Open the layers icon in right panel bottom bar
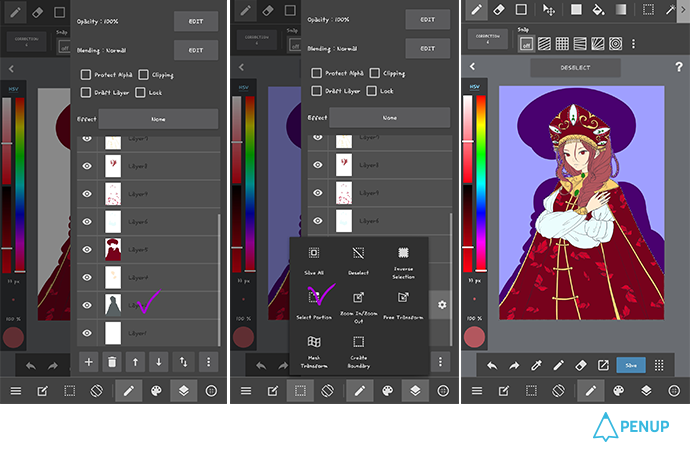The image size is (690, 452). click(646, 390)
